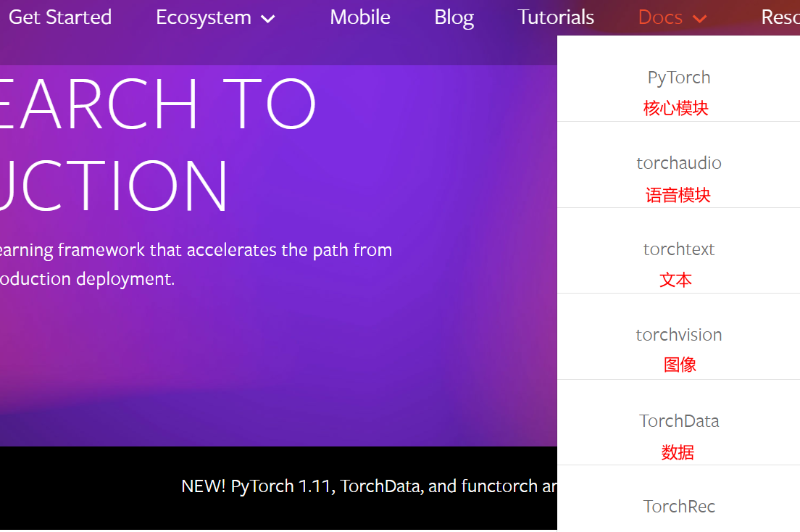Select PyTorch docs entry
The image size is (800, 532).
pos(678,78)
